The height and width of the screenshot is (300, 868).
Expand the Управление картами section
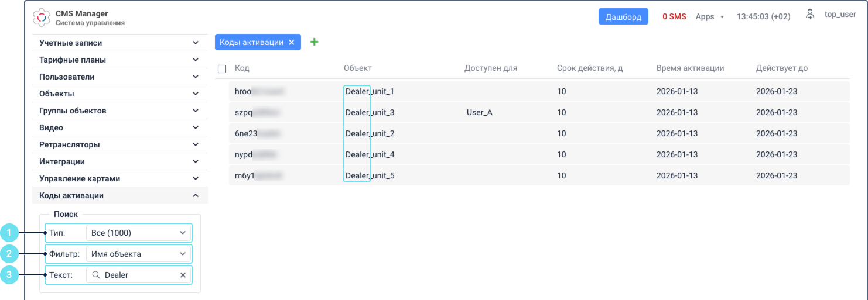click(119, 178)
